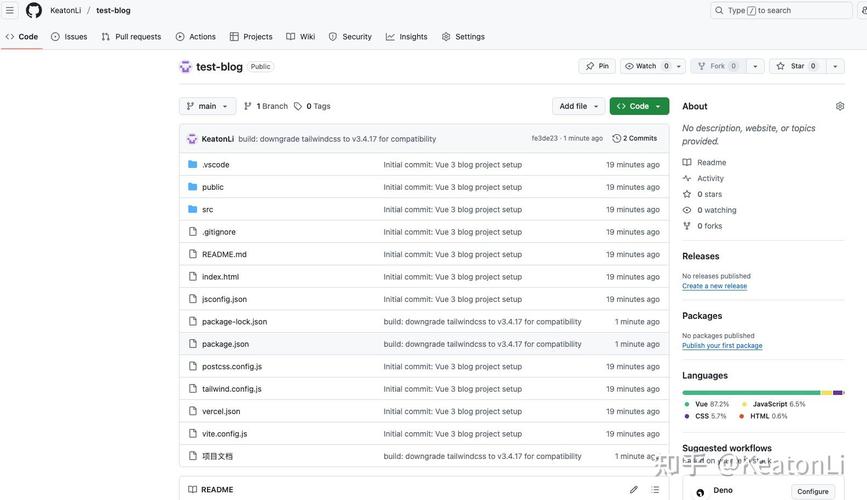The width and height of the screenshot is (867, 500).
Task: Click the Create a new release link
Action: (x=714, y=286)
